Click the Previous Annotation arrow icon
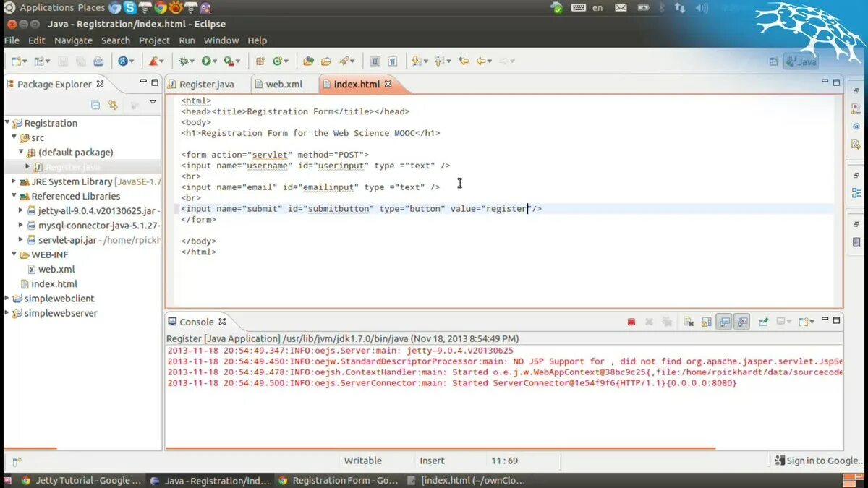 [440, 61]
